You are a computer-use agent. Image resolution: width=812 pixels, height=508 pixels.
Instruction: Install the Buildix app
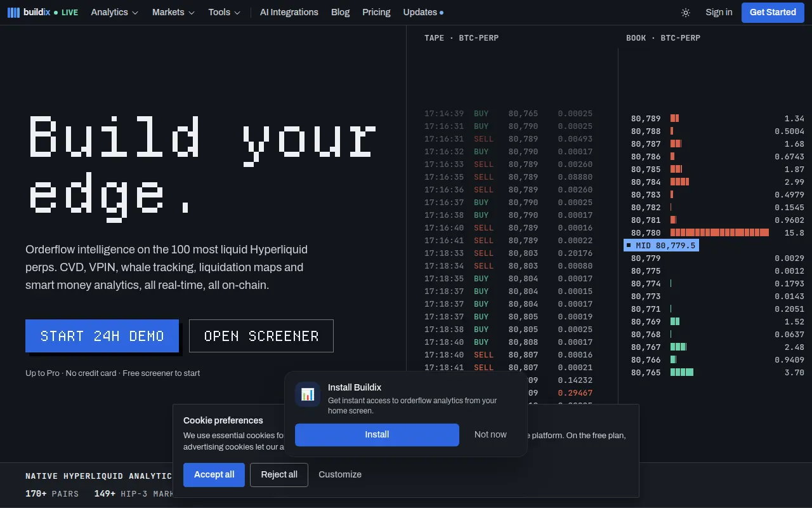377,435
